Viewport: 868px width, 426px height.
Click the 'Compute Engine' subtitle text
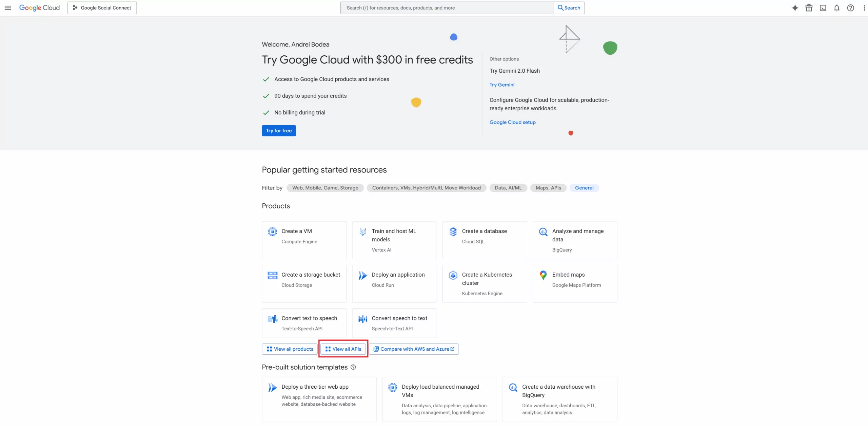(x=299, y=242)
